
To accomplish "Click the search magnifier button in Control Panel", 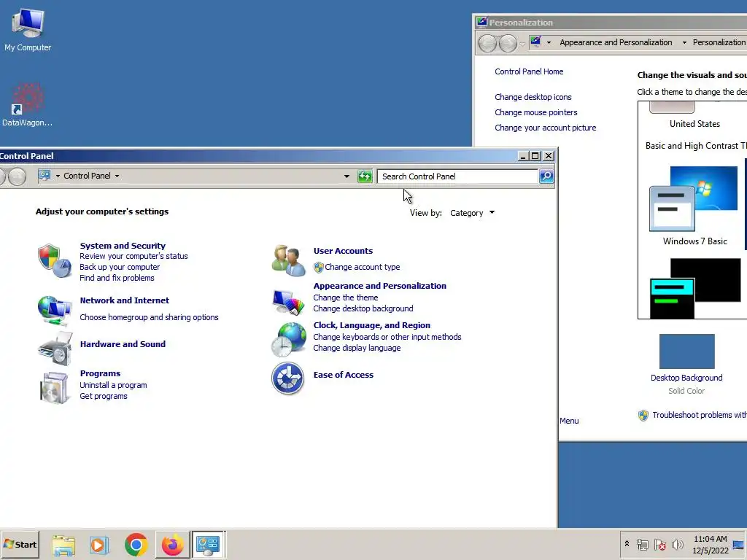I will coord(546,176).
